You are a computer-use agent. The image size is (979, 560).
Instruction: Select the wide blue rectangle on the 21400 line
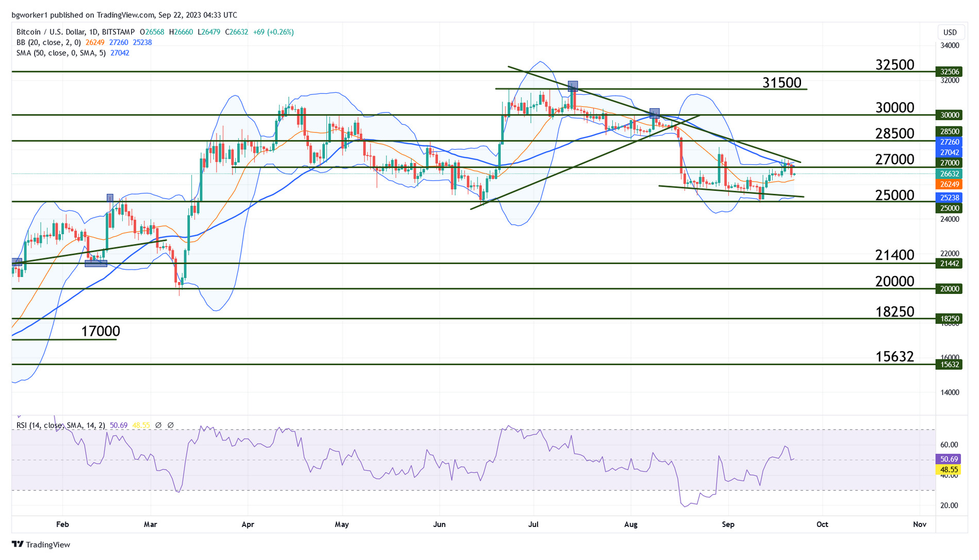tap(96, 263)
